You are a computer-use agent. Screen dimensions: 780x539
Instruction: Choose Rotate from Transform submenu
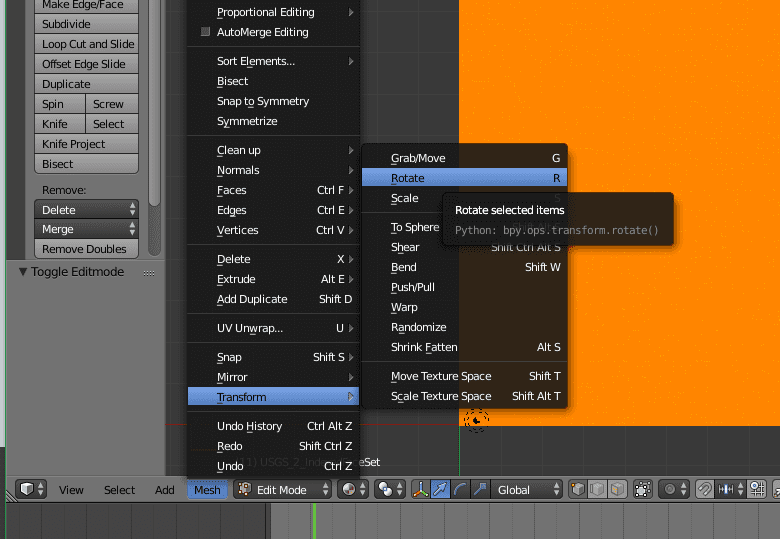464,178
